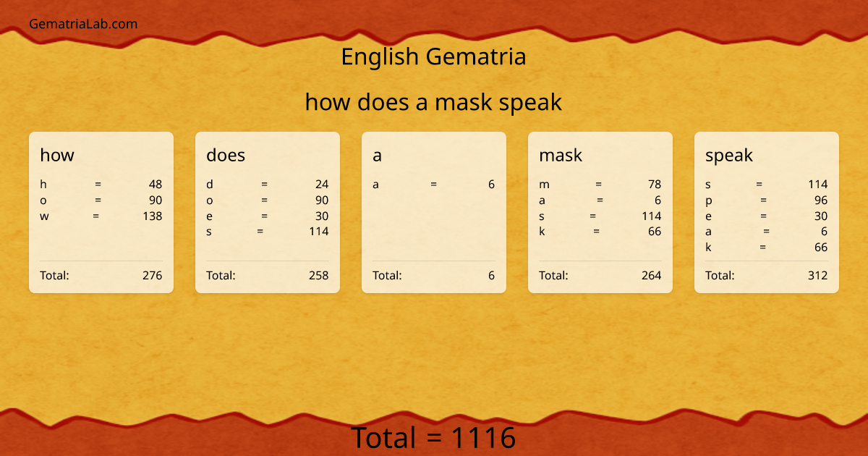Screen dimensions: 868x456
Task: Click value 30 in the speak card
Action: pos(821,216)
